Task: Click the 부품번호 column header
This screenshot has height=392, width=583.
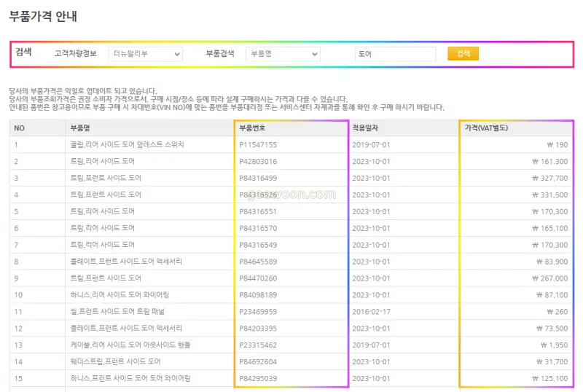Action: (x=252, y=128)
